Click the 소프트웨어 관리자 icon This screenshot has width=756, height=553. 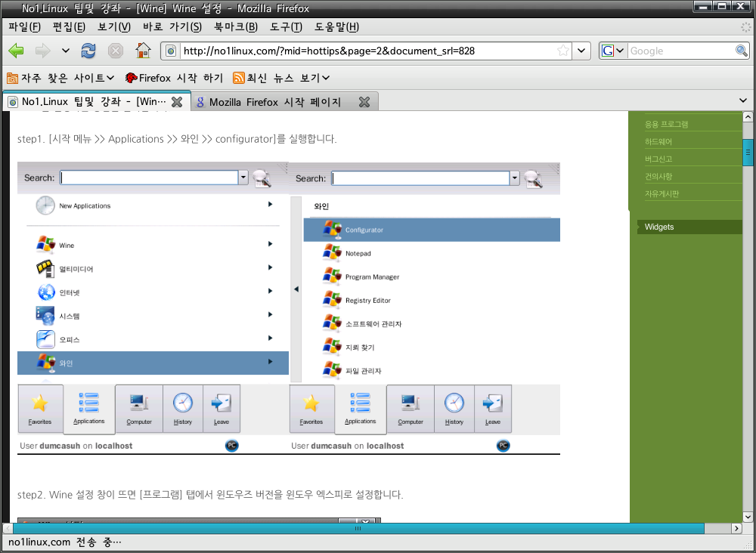tap(332, 323)
